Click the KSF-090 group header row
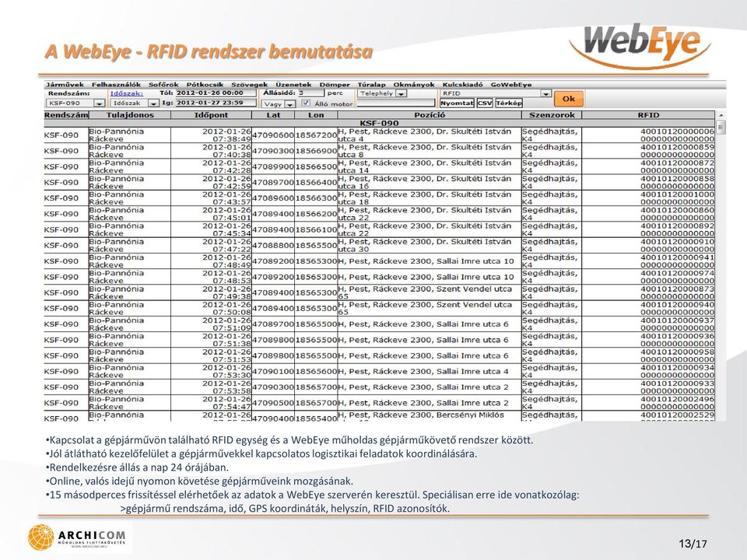This screenshot has height=560, width=747. pyautogui.click(x=379, y=123)
